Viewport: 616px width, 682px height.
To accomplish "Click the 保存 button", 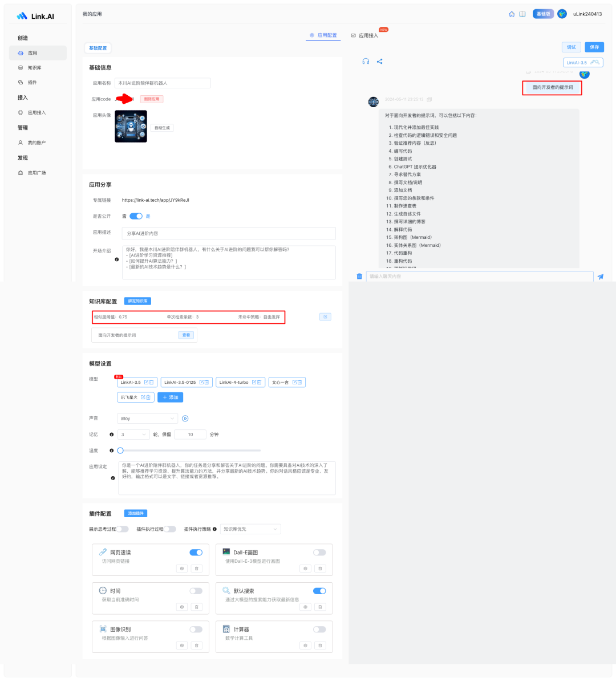I will 594,47.
